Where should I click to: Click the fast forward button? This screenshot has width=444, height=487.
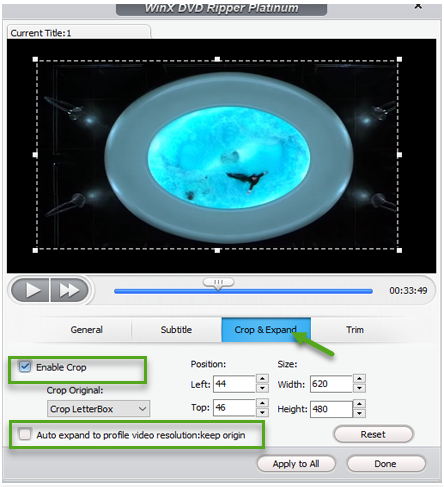click(69, 290)
